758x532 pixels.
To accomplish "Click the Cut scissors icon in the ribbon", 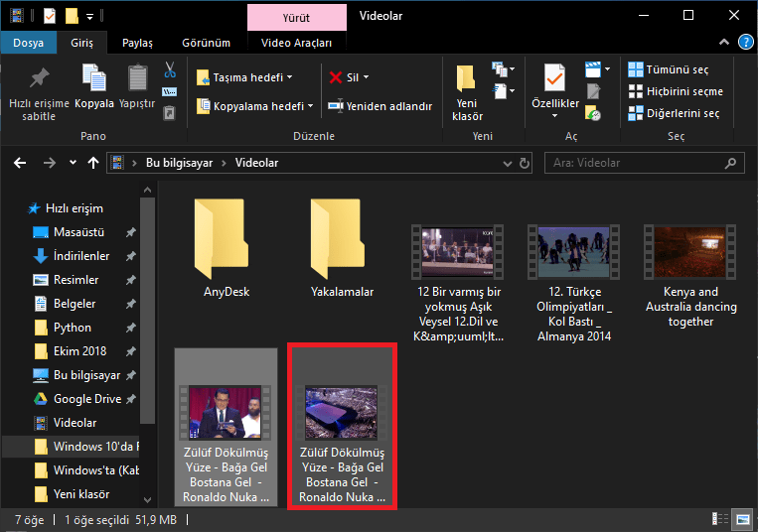I will 169,70.
